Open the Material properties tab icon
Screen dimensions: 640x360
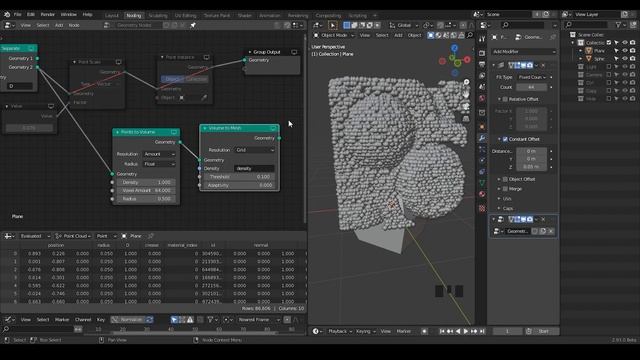tap(482, 194)
